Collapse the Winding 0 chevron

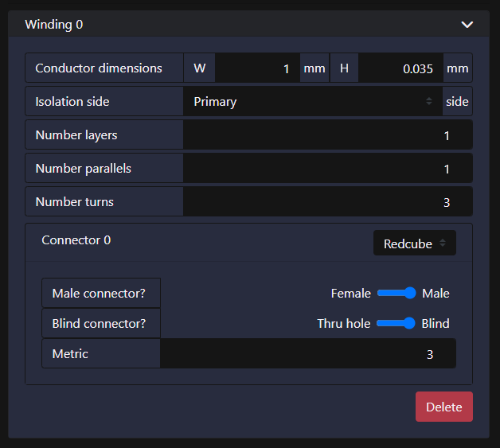pyautogui.click(x=467, y=25)
